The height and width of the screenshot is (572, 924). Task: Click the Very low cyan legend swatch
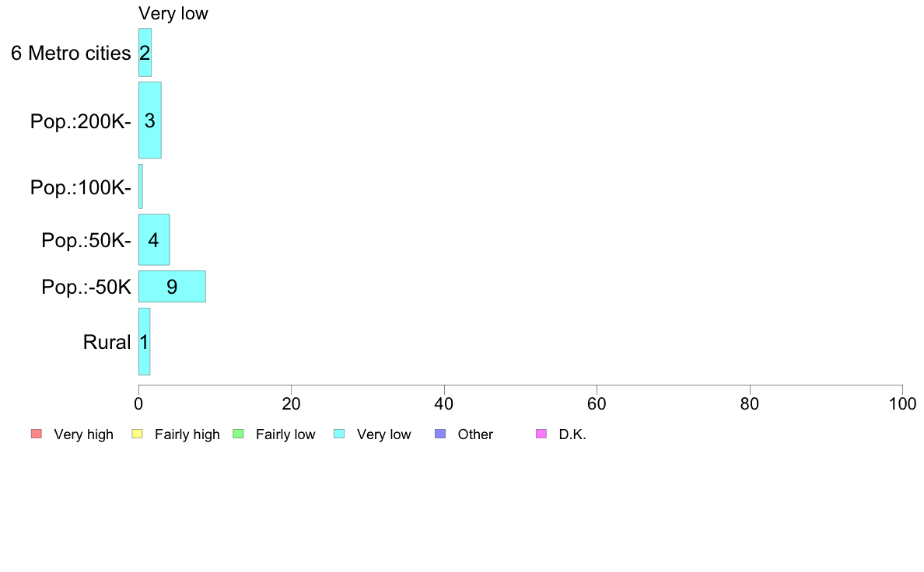tap(339, 434)
